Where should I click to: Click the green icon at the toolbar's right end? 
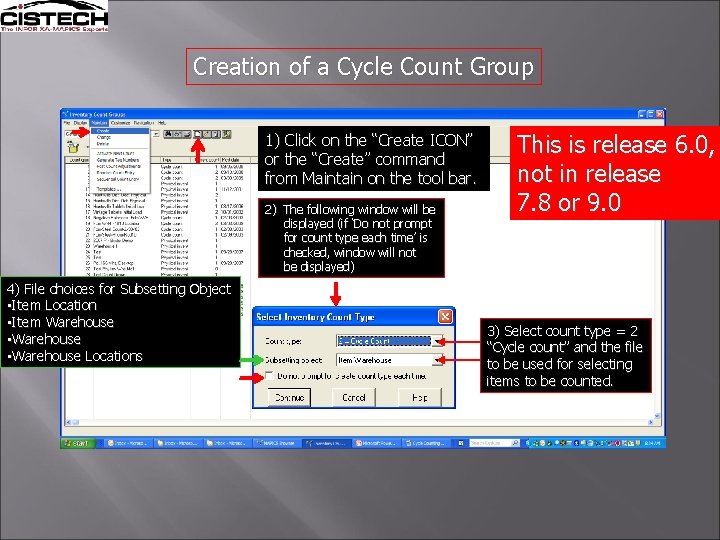click(x=226, y=134)
